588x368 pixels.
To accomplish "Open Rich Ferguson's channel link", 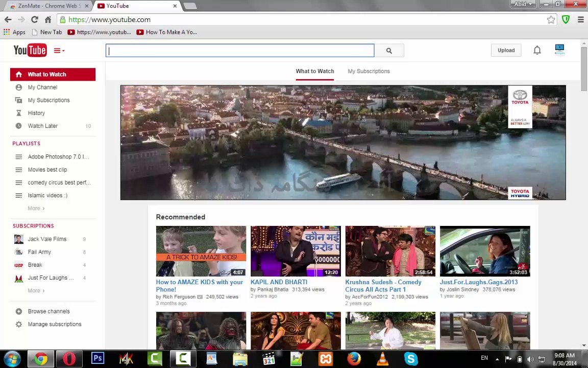I will (x=179, y=296).
